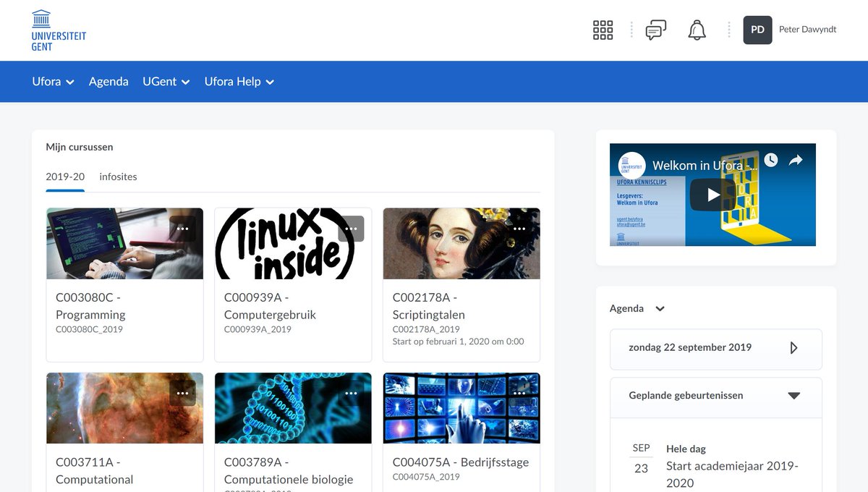Viewport: 868px width, 492px height.
Task: Open the Agenda navigation item
Action: [x=109, y=82]
